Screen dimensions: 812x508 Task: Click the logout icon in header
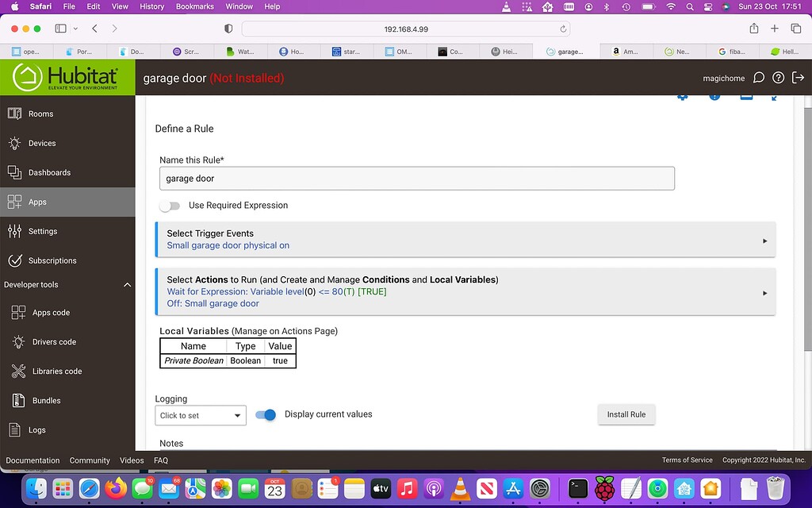tap(798, 78)
